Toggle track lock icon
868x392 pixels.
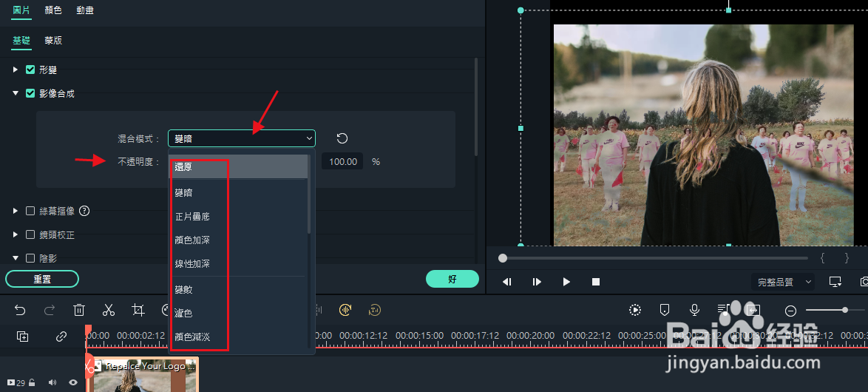32,382
